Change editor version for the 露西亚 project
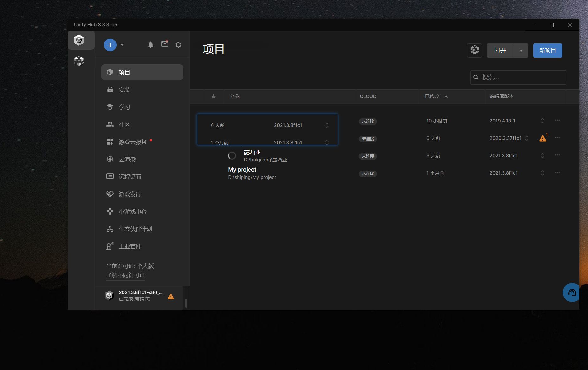This screenshot has height=370, width=588. (542, 155)
